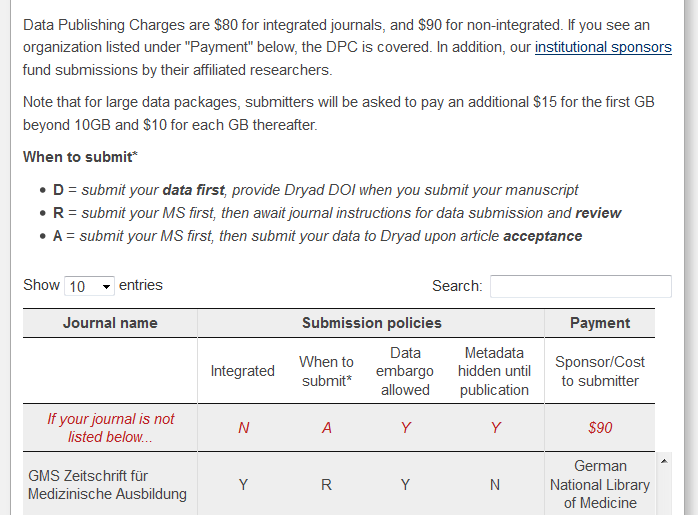Sort by Data embargo allowed column
The height and width of the screenshot is (515, 698).
pos(405,371)
